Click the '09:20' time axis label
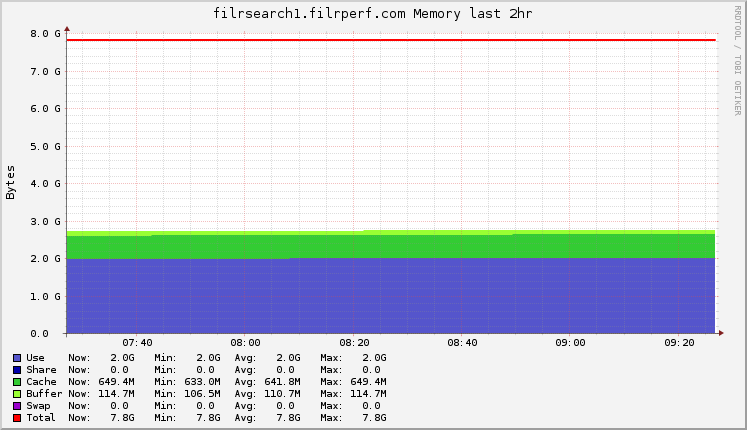This screenshot has width=747, height=430. [x=679, y=343]
